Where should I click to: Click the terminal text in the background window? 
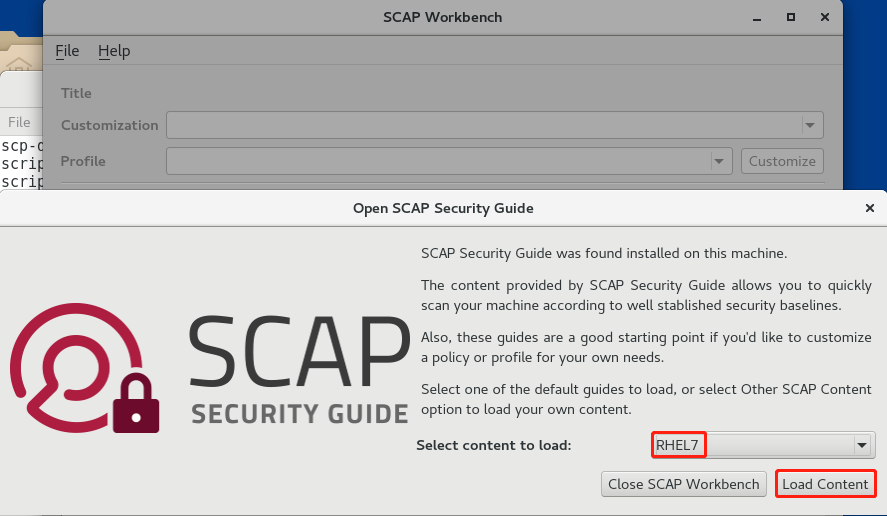(20, 163)
